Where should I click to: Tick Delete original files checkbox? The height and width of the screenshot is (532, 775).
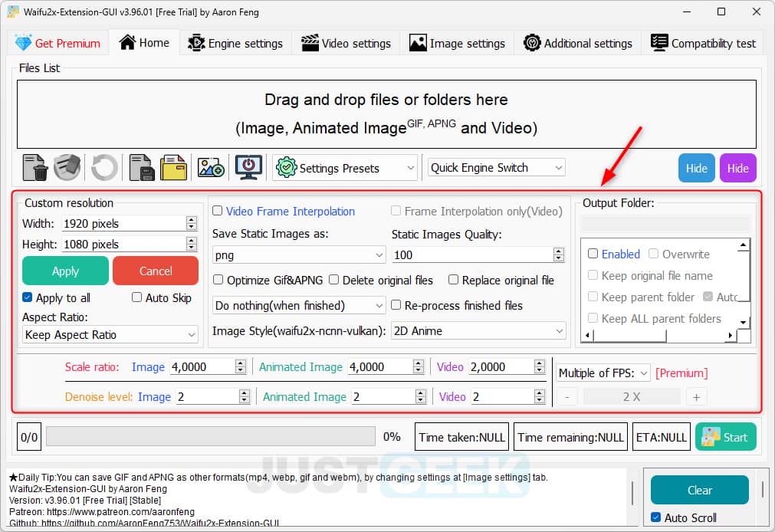coord(334,280)
